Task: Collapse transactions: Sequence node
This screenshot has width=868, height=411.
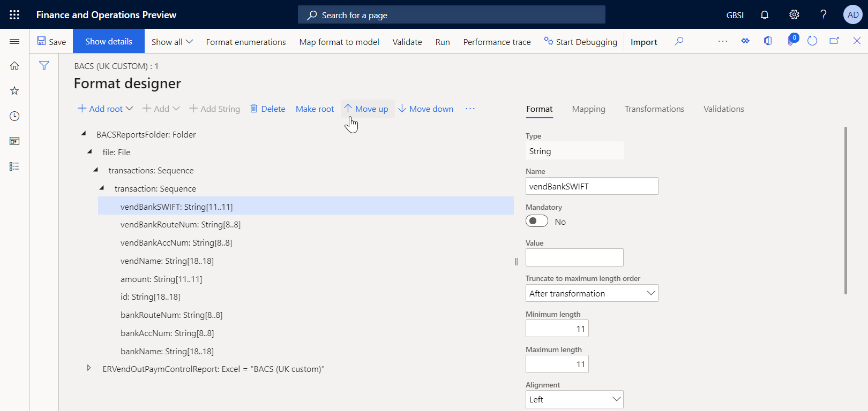Action: coord(95,170)
